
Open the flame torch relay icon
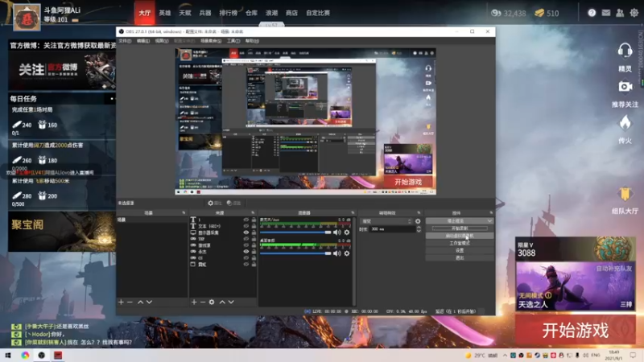tap(625, 122)
